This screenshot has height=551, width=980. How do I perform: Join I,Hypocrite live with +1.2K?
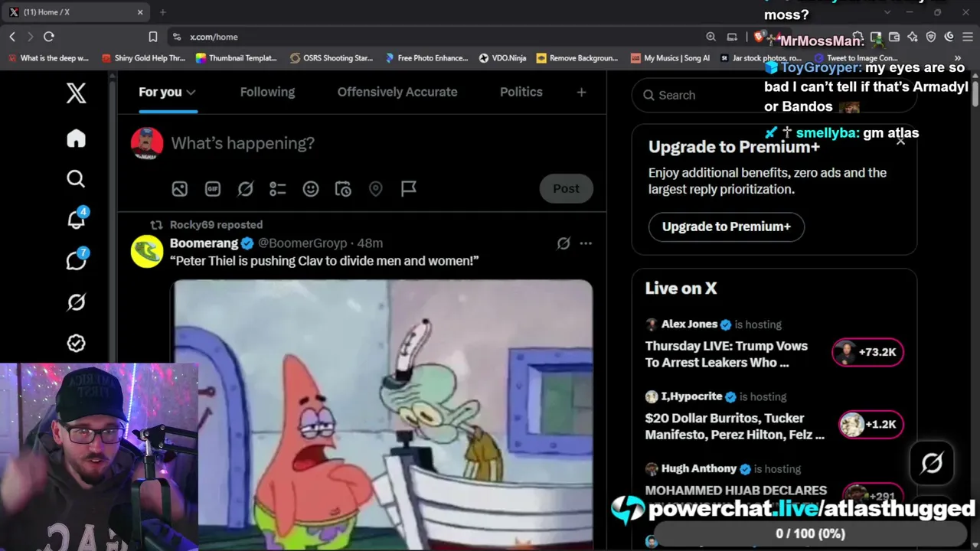click(x=871, y=425)
